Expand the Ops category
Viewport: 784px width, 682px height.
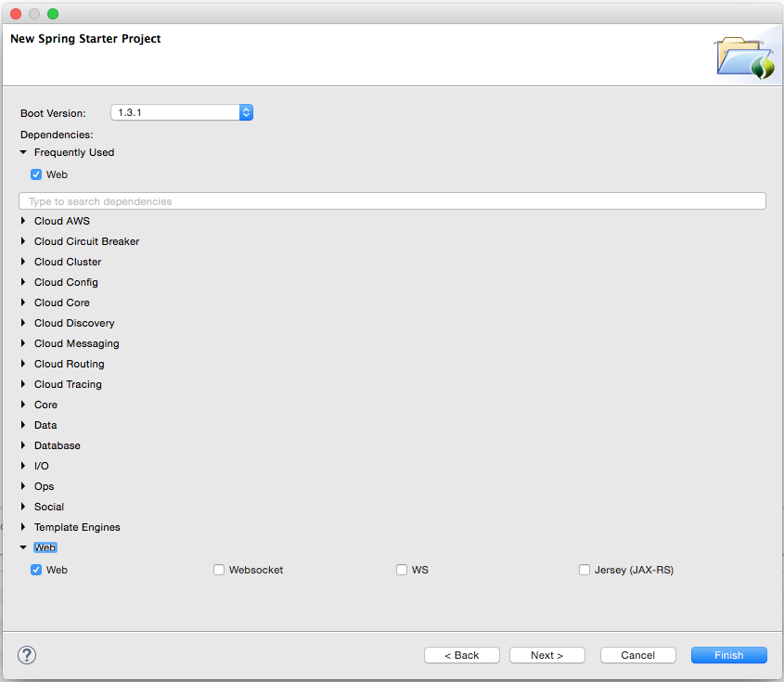point(23,486)
